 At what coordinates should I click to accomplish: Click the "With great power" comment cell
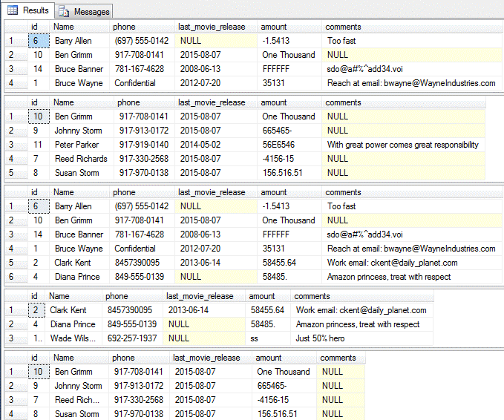402,145
